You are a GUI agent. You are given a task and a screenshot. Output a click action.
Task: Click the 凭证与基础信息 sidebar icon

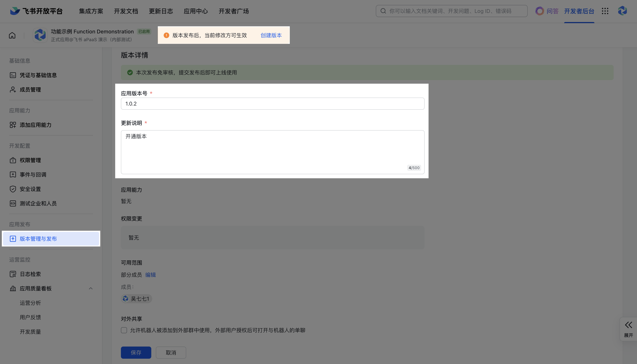[x=13, y=75]
